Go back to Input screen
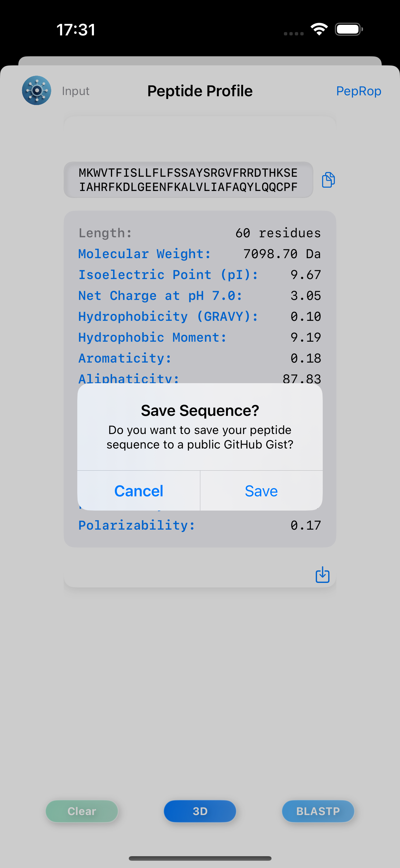The height and width of the screenshot is (868, 400). coord(75,91)
